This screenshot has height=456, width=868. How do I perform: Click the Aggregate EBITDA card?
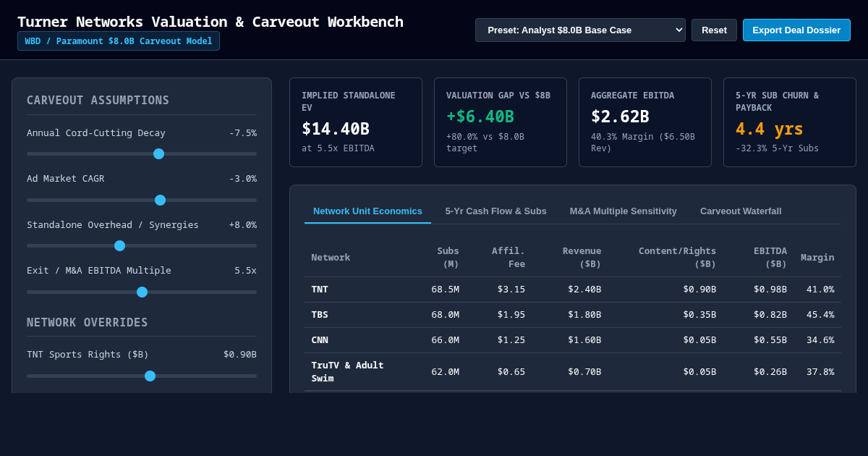click(645, 122)
